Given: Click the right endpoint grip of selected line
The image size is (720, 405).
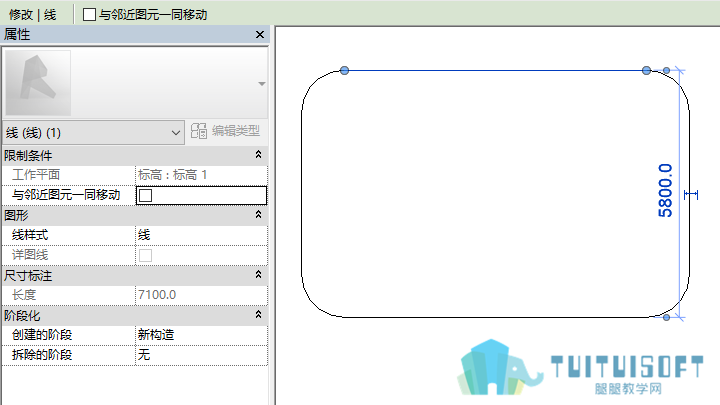Looking at the screenshot, I should [x=647, y=70].
